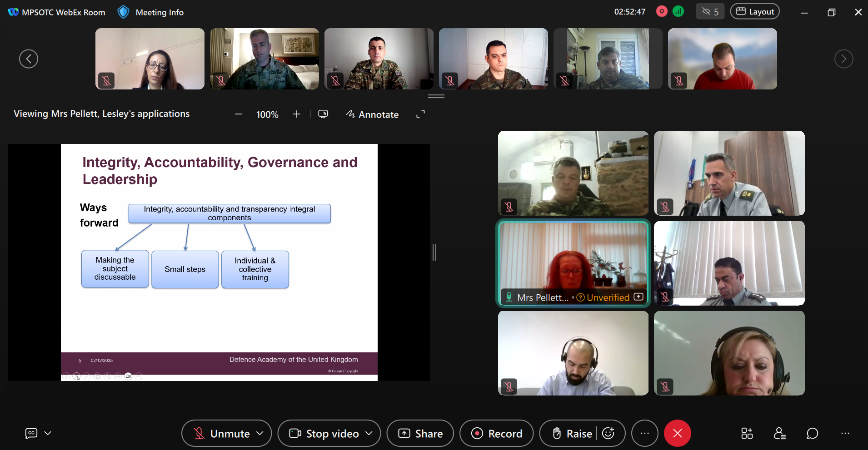Zoom in on shared content
Viewport: 868px width, 450px height.
pyautogui.click(x=296, y=114)
